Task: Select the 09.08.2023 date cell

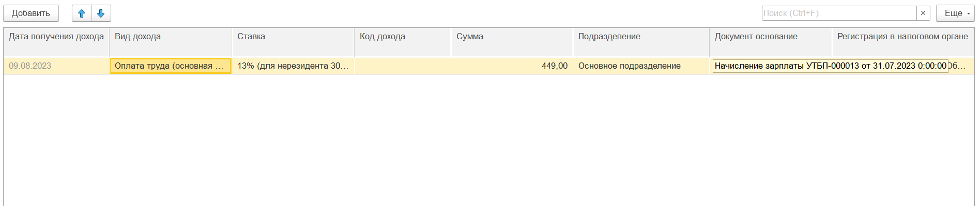Action: pyautogui.click(x=56, y=66)
